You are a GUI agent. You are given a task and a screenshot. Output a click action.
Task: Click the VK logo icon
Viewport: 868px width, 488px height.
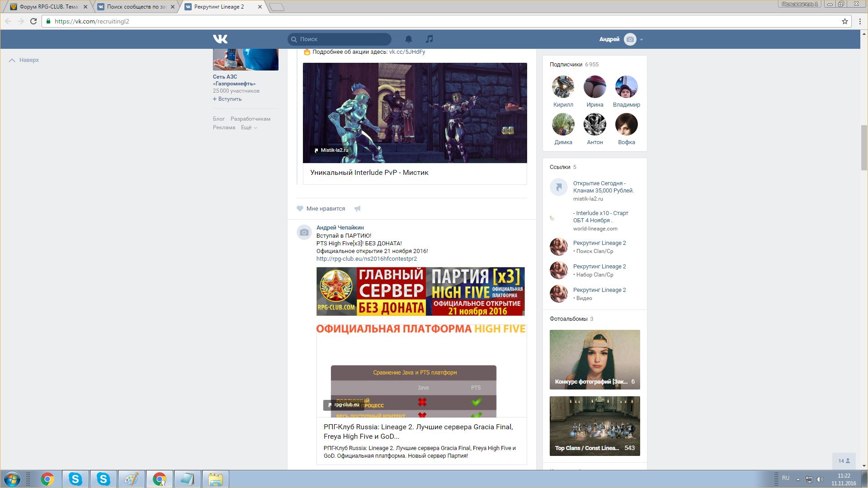(x=220, y=39)
